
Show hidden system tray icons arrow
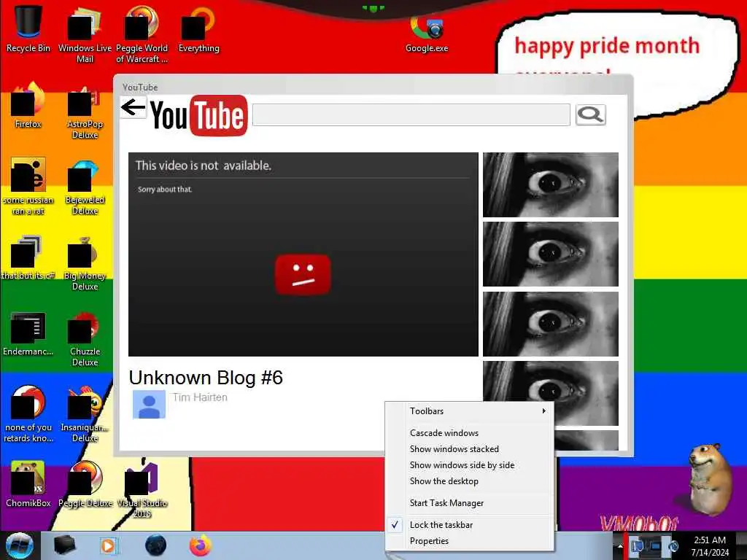pos(620,546)
